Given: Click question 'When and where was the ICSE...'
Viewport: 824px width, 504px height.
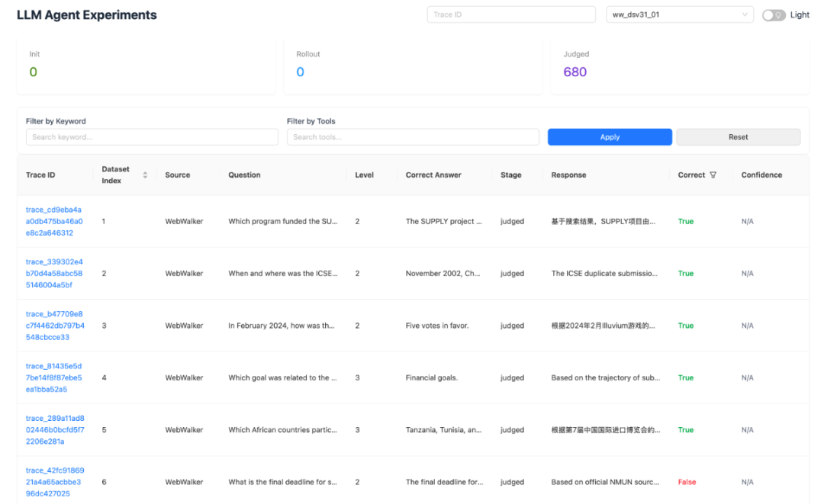Looking at the screenshot, I should point(283,273).
